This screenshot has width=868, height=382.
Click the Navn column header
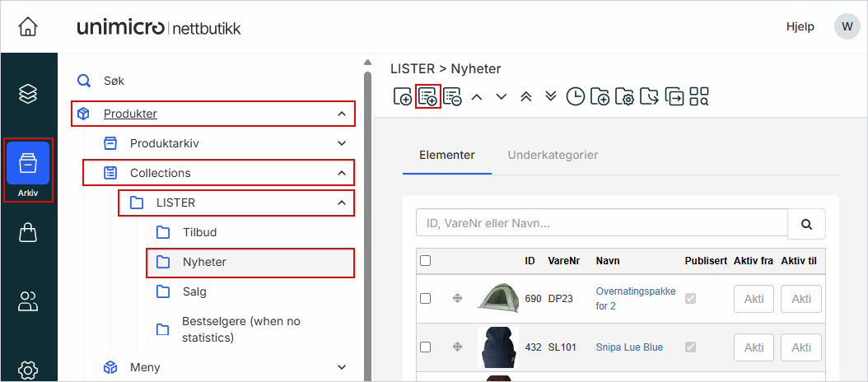[608, 261]
